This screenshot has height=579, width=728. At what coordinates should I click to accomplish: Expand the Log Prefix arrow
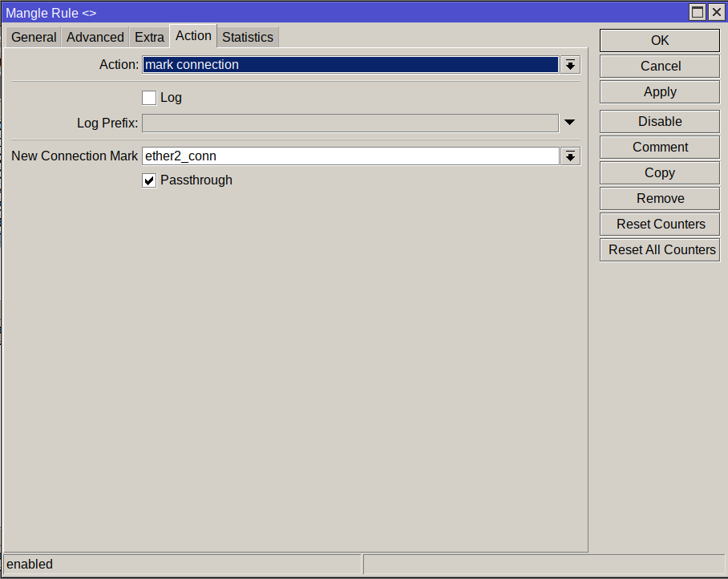[570, 123]
